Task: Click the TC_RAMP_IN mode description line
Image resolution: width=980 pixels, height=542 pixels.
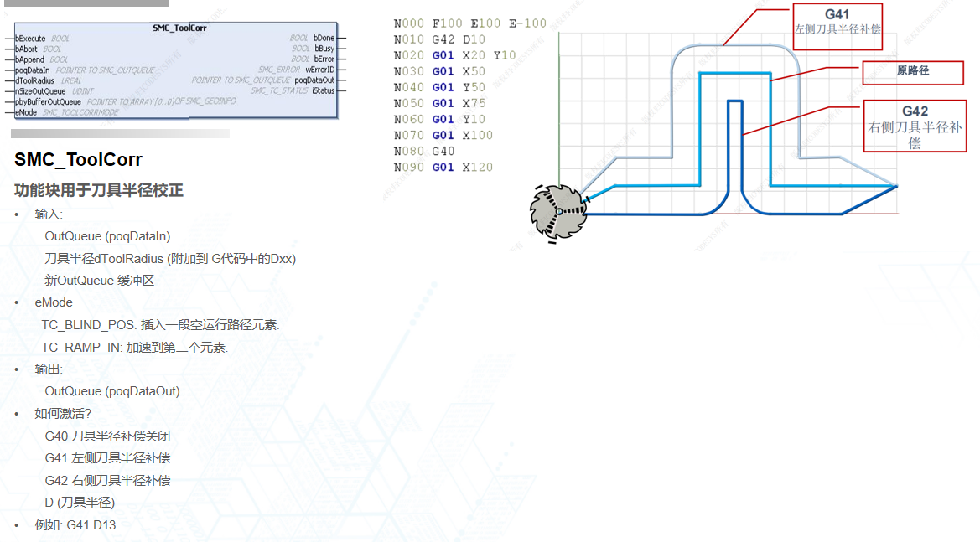Action: coord(134,348)
